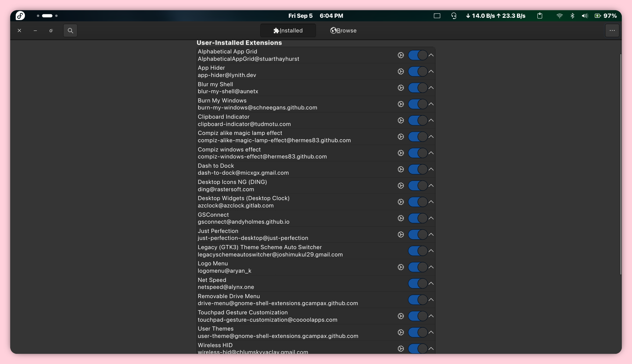Expand Compiz windows effect row chevron
Viewport: 632px width, 364px height.
tap(431, 153)
